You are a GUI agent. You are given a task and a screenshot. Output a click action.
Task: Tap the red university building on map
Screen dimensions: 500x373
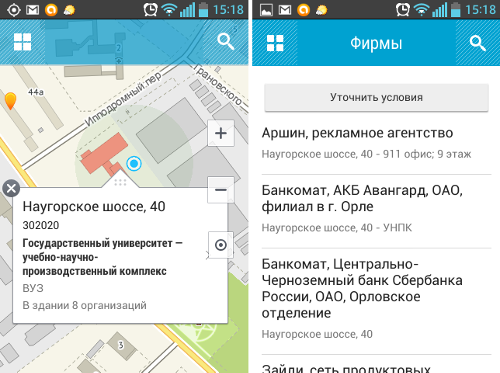[x=104, y=154]
